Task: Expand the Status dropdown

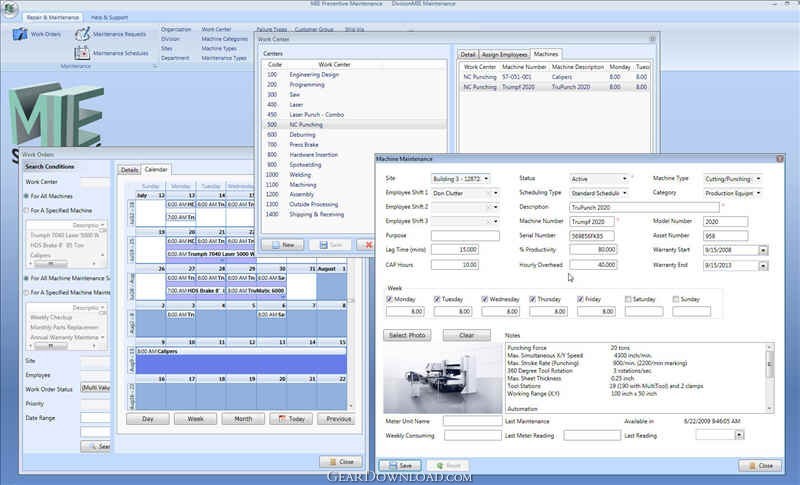Action: 624,179
